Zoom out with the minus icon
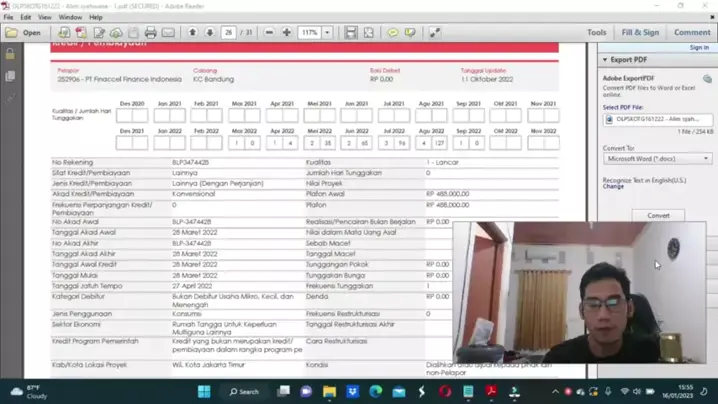Viewport: 718px width, 404px height. click(270, 33)
